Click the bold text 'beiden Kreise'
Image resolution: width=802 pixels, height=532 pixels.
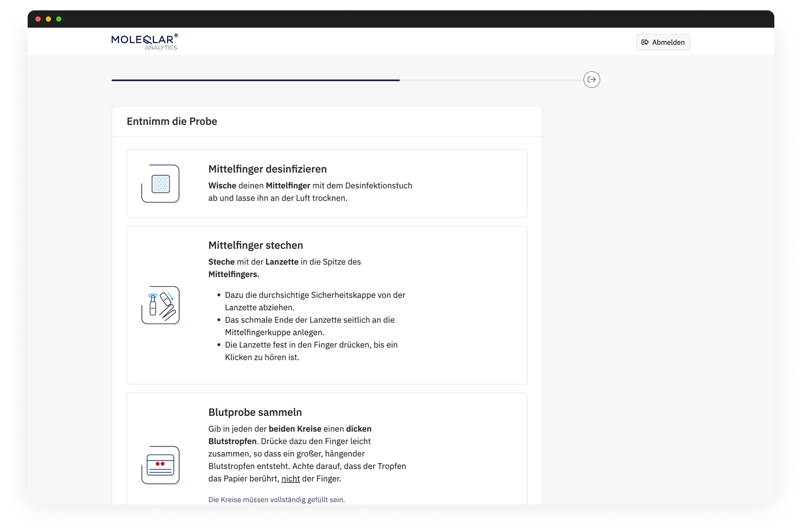click(295, 429)
